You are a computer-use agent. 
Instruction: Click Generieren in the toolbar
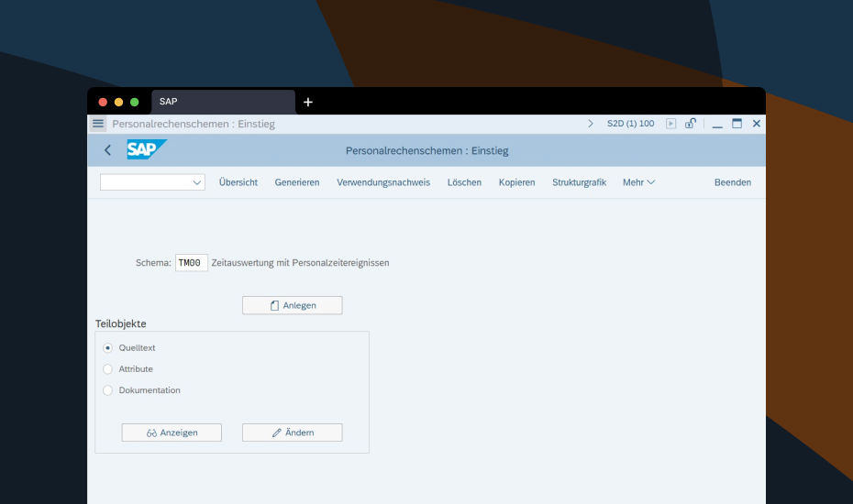click(x=297, y=182)
